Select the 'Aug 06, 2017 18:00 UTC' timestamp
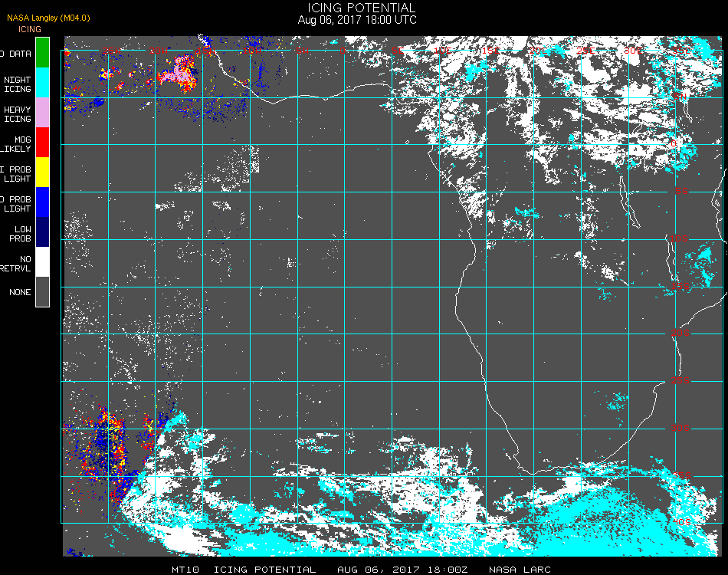Image resolution: width=728 pixels, height=575 pixels. (357, 20)
